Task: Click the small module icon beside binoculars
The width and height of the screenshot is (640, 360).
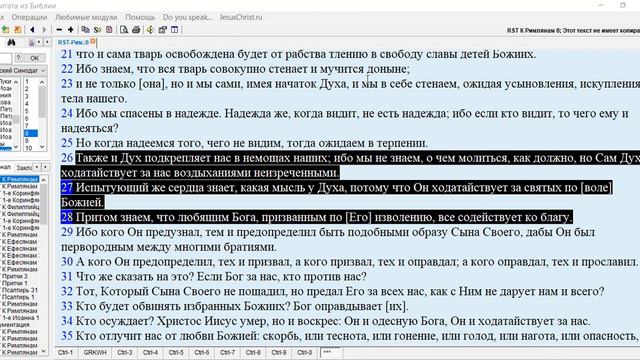Action: (31, 42)
